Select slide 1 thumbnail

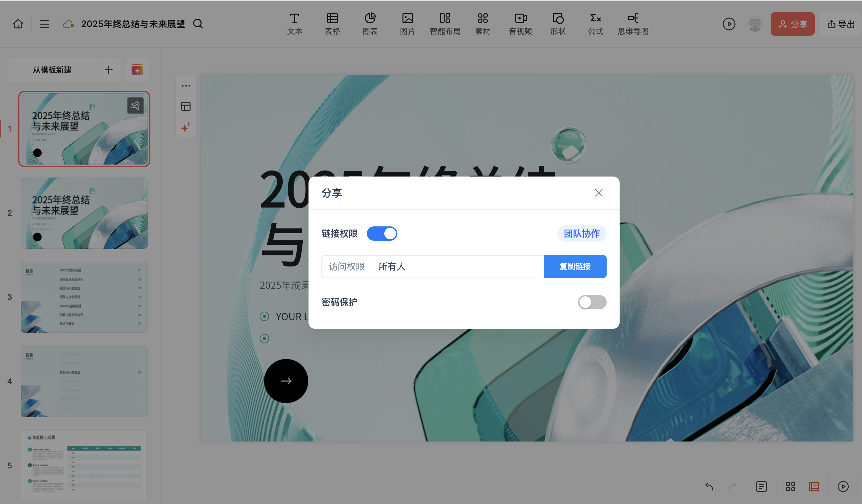[84, 129]
